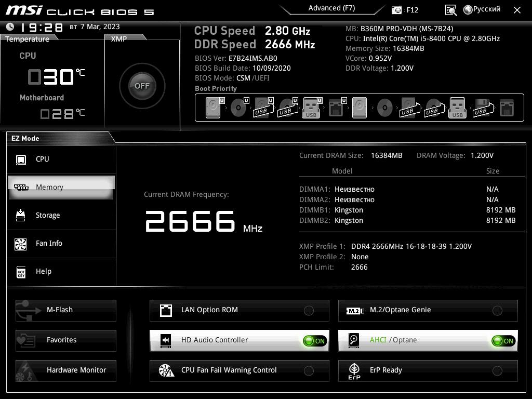Change language using the Русский button
This screenshot has width=532, height=399.
482,9
